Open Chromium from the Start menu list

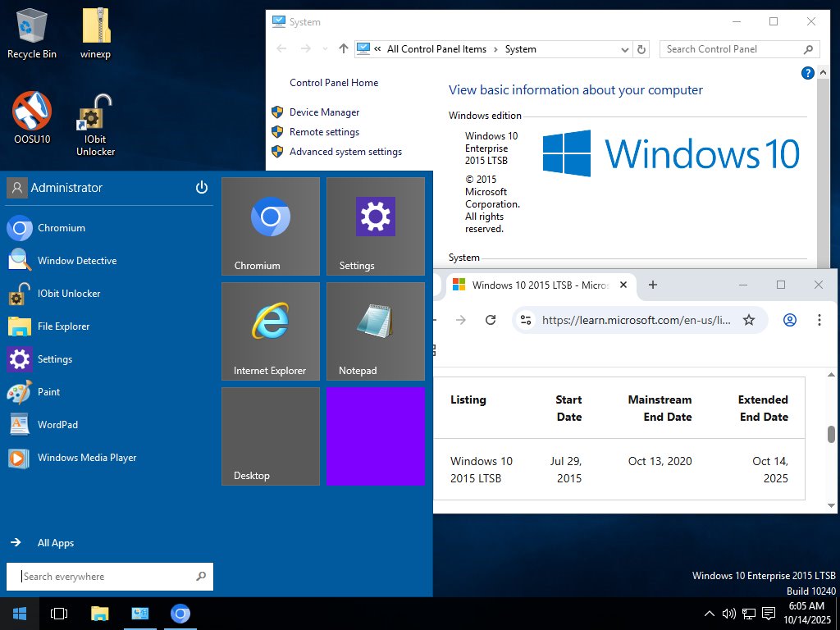110,228
